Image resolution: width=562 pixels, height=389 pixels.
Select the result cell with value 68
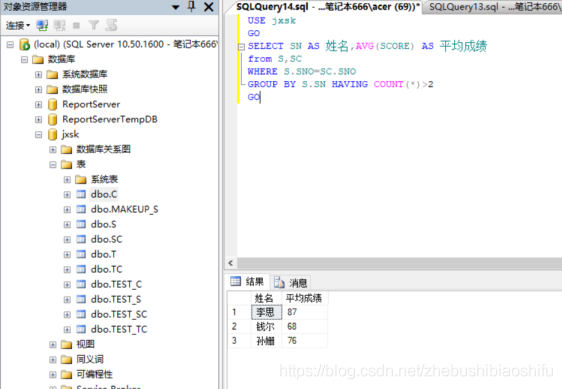tap(305, 327)
